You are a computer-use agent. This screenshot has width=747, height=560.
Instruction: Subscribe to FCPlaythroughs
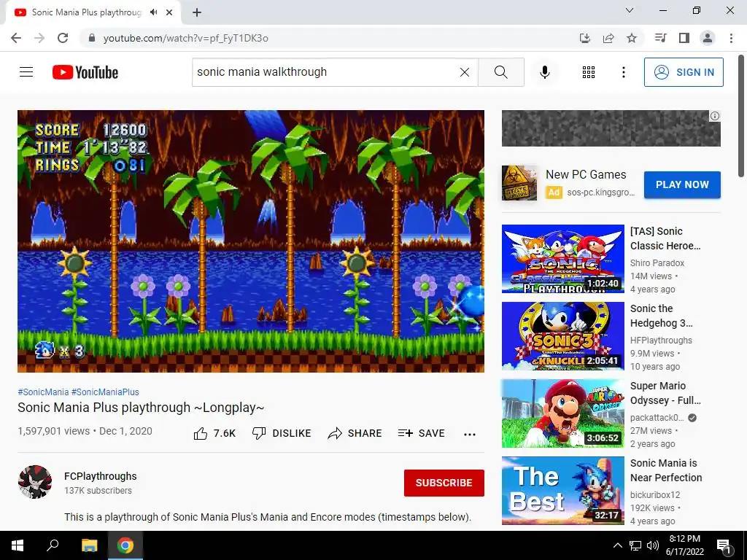click(444, 483)
